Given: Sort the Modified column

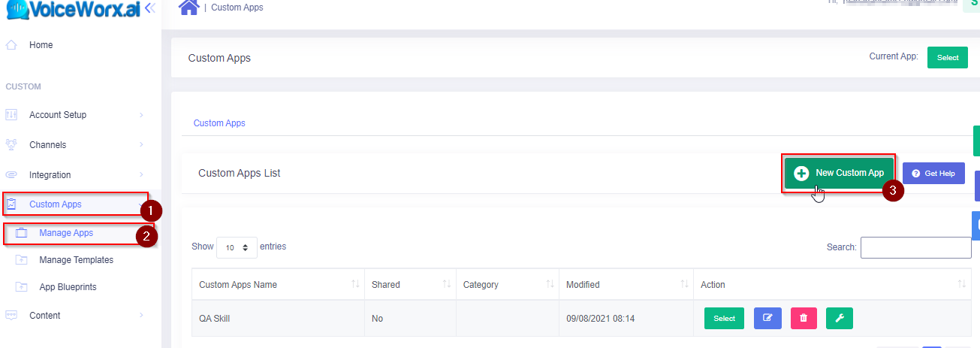Looking at the screenshot, I should click(684, 284).
